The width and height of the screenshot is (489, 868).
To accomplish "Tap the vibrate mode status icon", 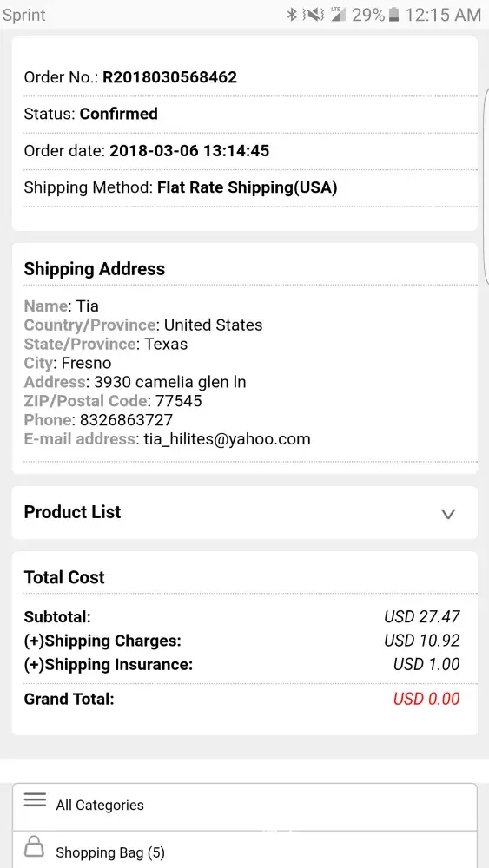I will pyautogui.click(x=314, y=15).
